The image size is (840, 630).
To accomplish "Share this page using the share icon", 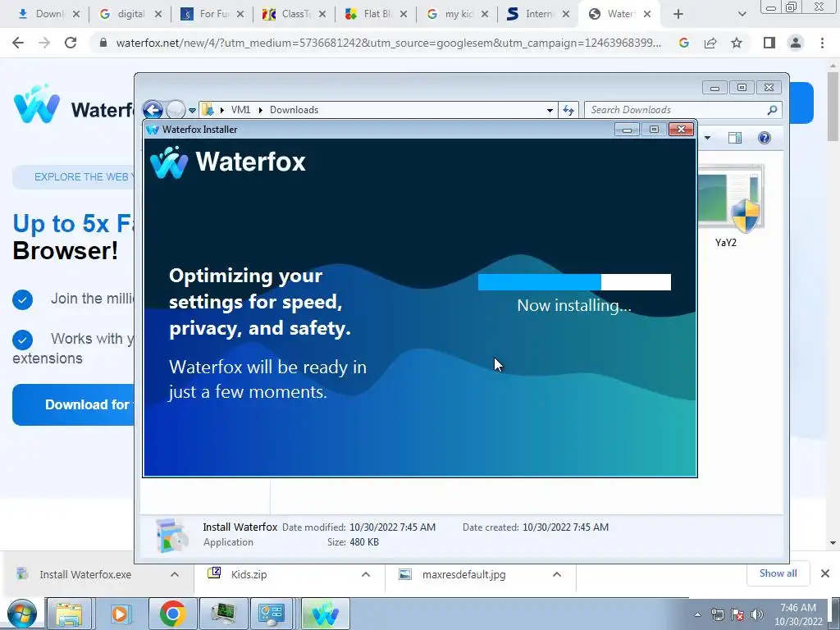I will pyautogui.click(x=710, y=43).
